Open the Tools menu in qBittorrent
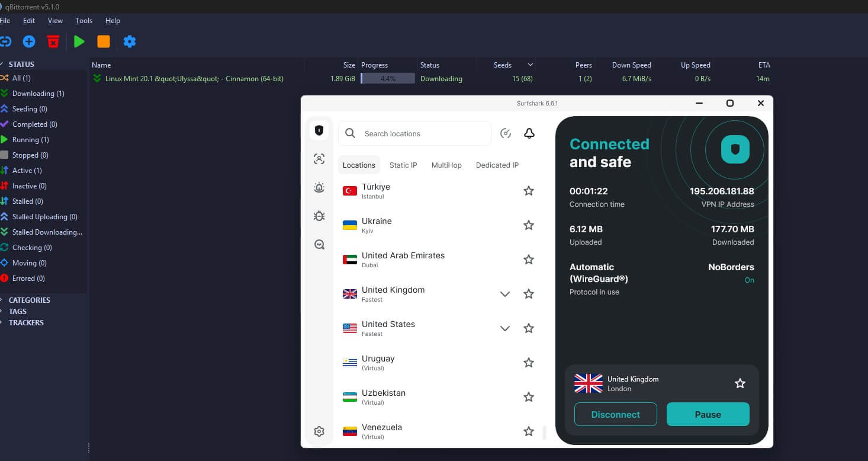The width and height of the screenshot is (868, 461). coord(83,20)
